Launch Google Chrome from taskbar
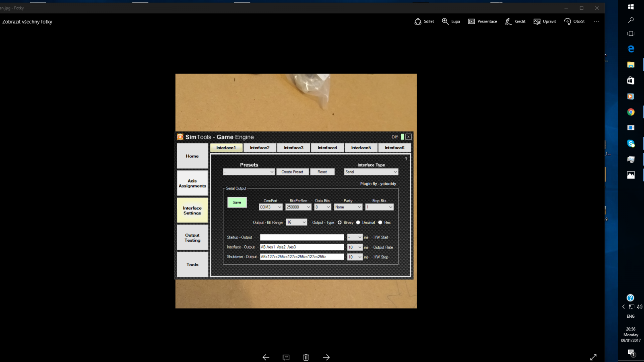 point(631,112)
